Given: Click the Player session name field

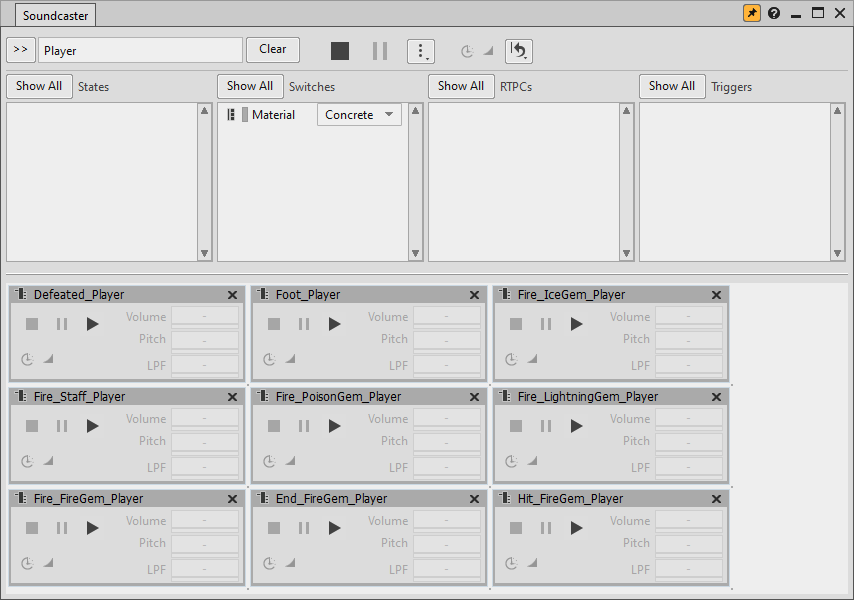Looking at the screenshot, I should [x=140, y=50].
